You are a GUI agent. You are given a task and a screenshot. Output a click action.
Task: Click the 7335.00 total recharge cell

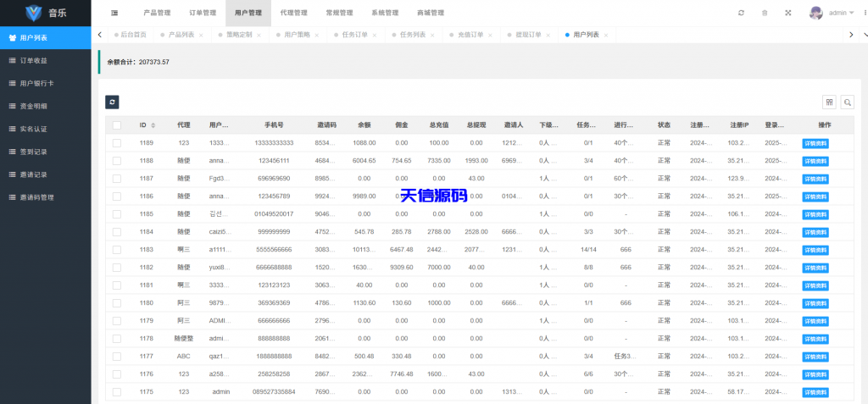coord(439,160)
